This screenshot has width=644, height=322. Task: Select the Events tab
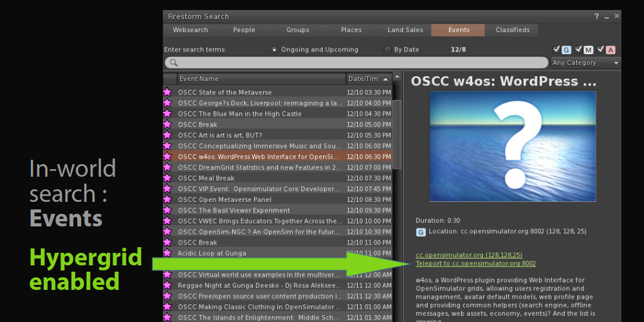tap(458, 30)
